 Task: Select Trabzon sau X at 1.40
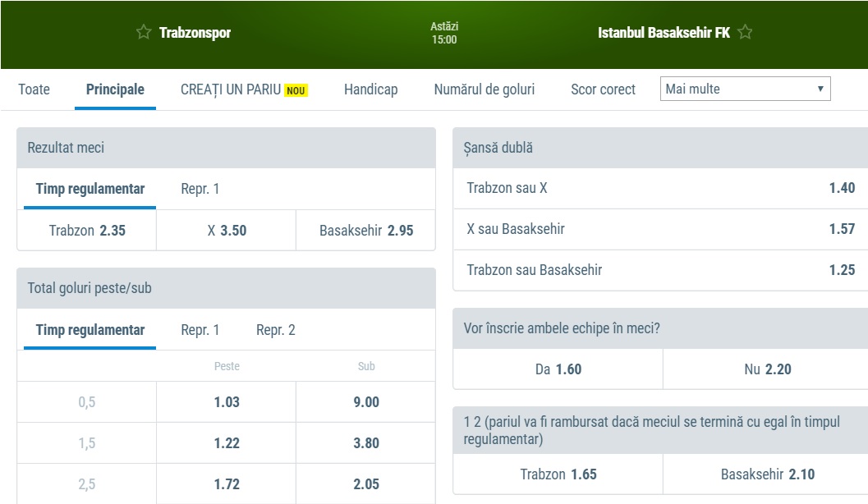tap(660, 188)
